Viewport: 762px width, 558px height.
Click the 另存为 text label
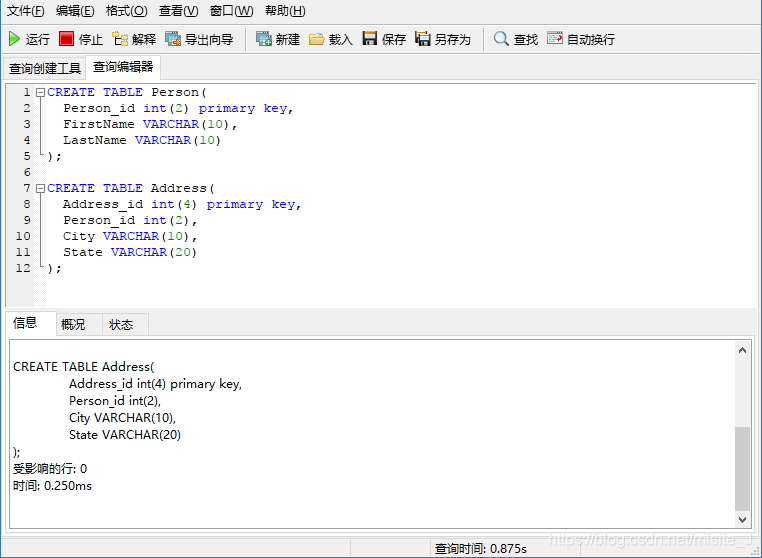452,39
